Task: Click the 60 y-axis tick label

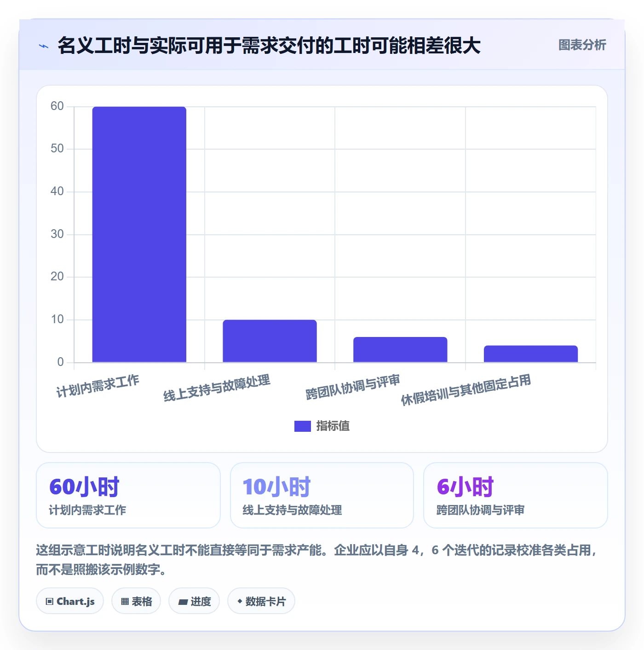Action: pos(57,106)
